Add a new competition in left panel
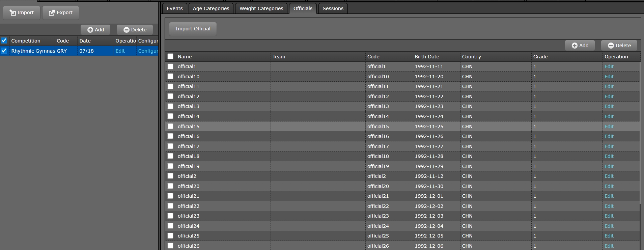 point(95,30)
